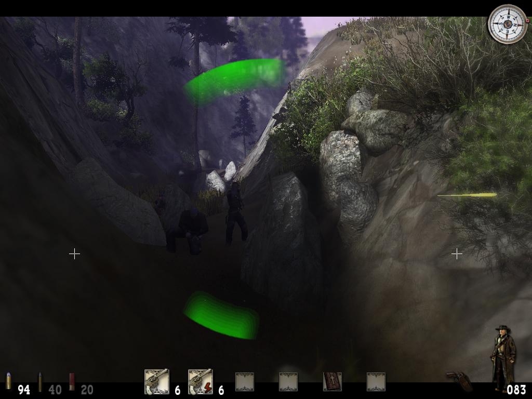Image resolution: width=532 pixels, height=399 pixels.
Task: Click the empty slot just left of the Bible
Action: 288,382
